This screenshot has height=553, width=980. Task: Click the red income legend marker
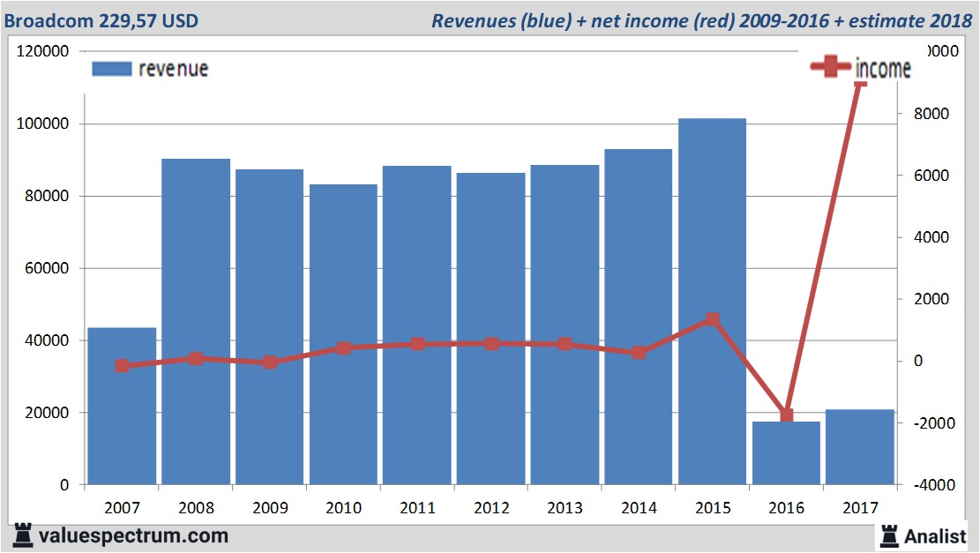tap(830, 66)
